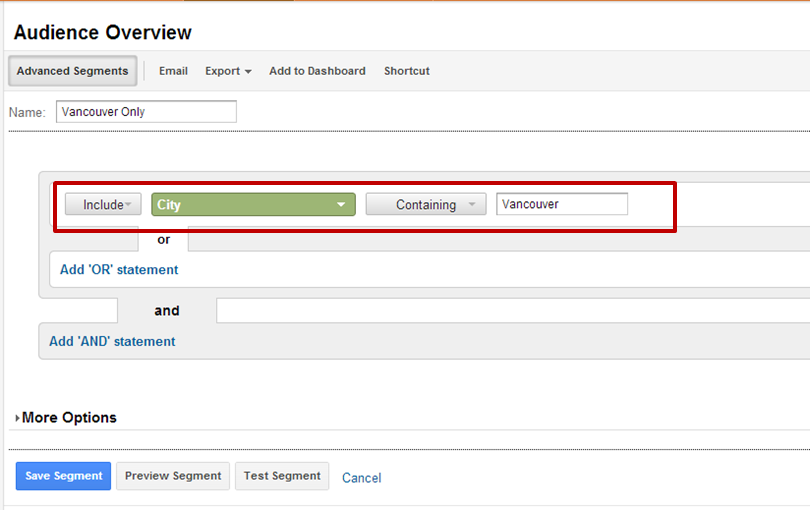Viewport: 810px width, 510px height.
Task: Click the Add 'AND' statement link
Action: point(112,341)
